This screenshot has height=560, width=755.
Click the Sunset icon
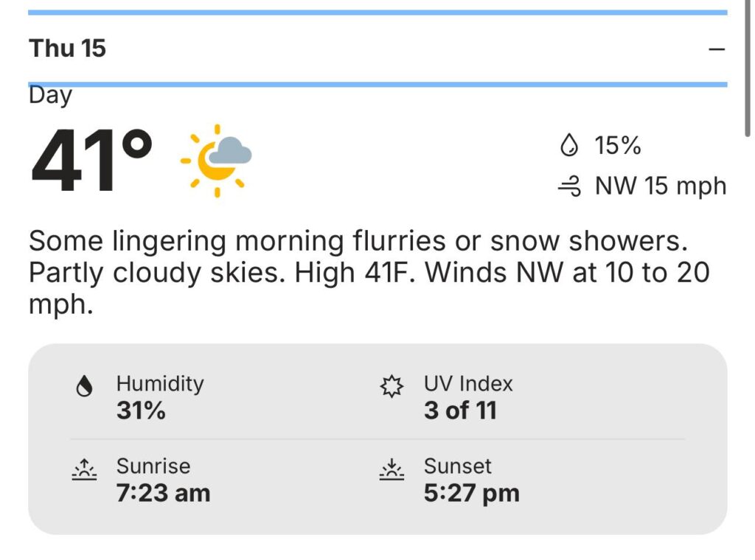click(392, 470)
